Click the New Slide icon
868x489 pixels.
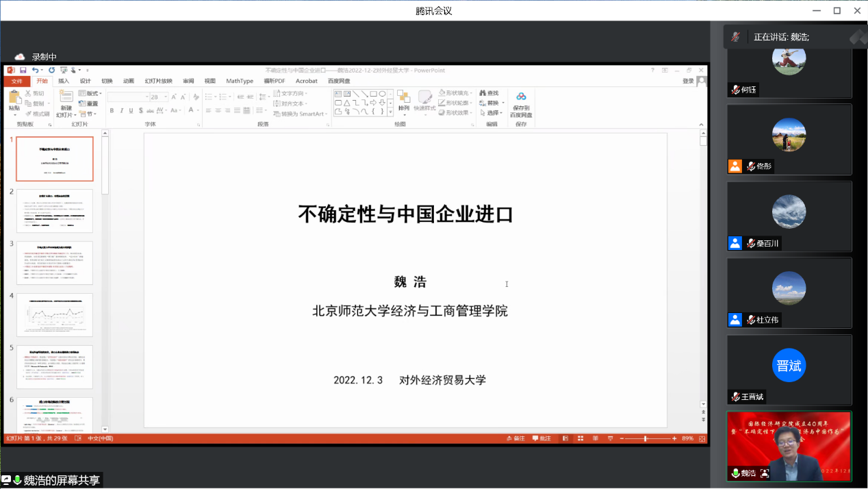click(66, 99)
